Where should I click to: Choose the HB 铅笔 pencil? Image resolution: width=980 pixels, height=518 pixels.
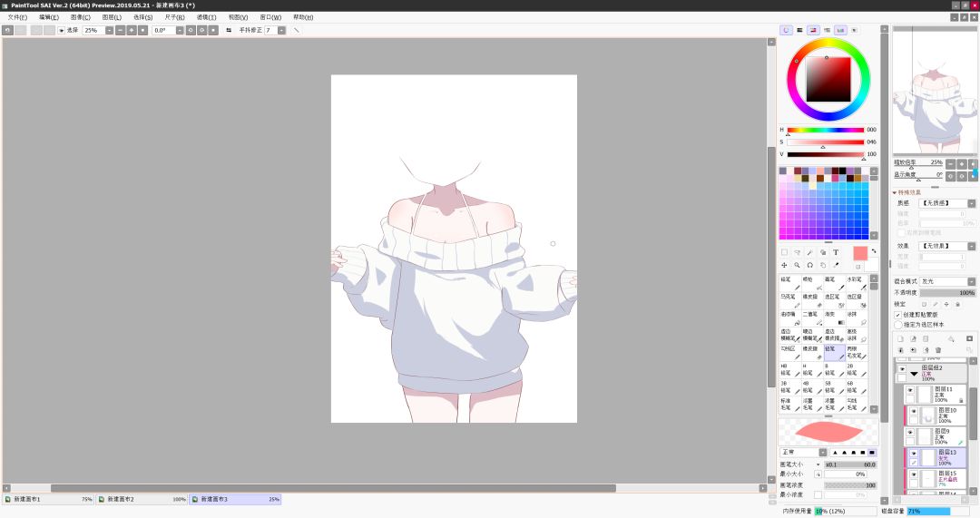[789, 370]
